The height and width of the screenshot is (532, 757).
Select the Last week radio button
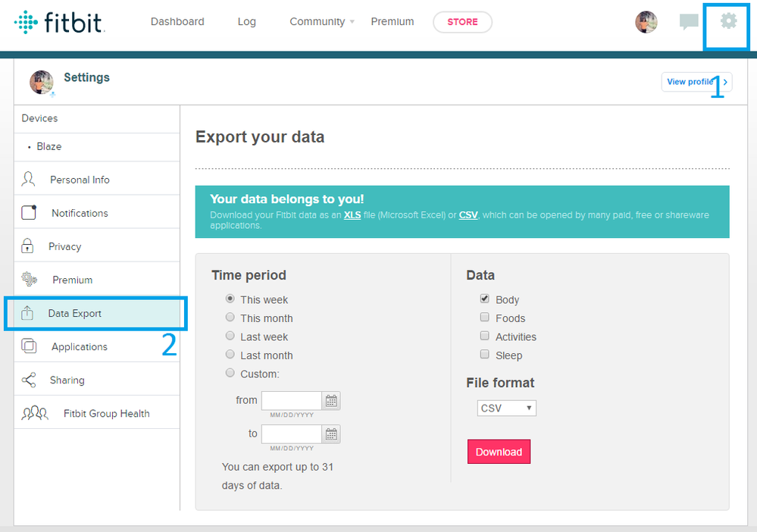pos(230,336)
